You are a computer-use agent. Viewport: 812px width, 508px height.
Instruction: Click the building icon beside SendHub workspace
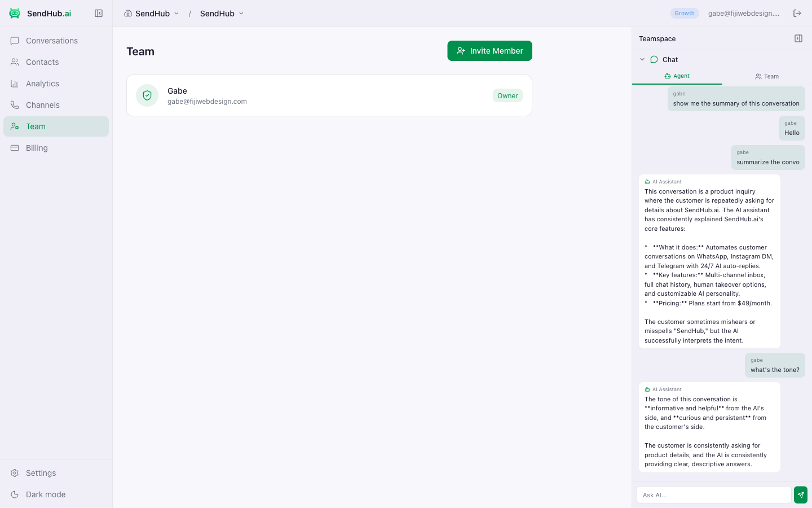click(128, 14)
